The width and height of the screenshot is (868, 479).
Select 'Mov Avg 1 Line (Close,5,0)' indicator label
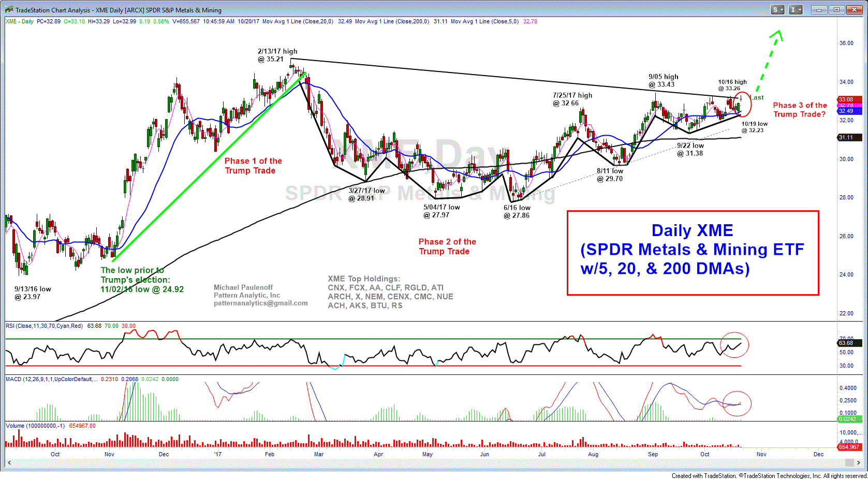[484, 21]
